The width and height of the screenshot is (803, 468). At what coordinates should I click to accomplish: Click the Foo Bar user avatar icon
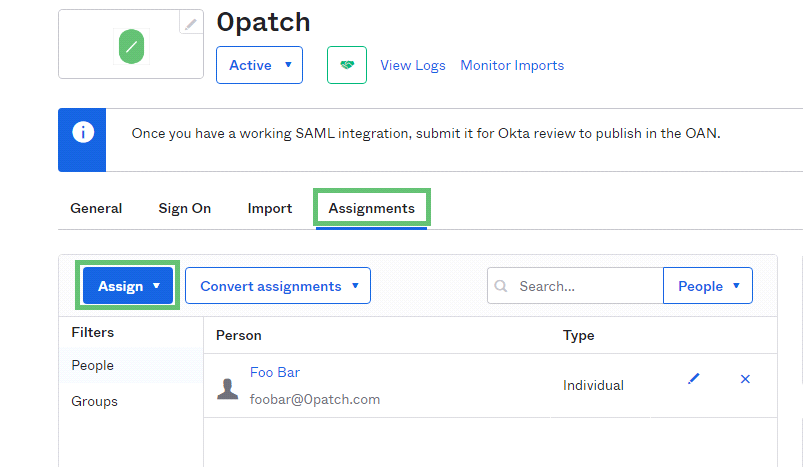228,389
